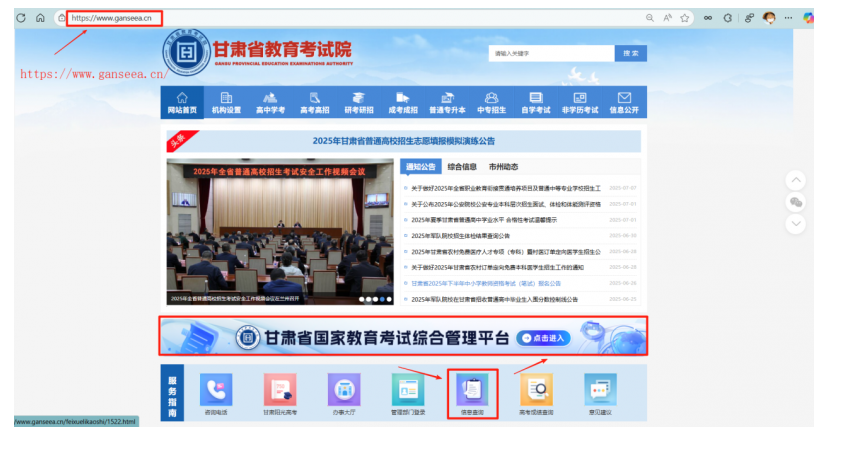Image resolution: width=850 pixels, height=463 pixels.
Task: Add page to favorites with star icon
Action: pyautogui.click(x=685, y=18)
